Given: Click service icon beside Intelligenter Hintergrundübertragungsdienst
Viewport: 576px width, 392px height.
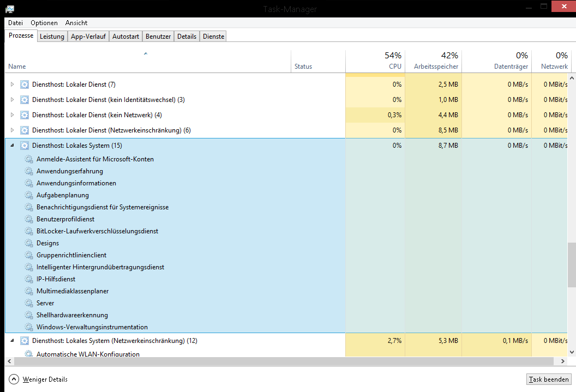Looking at the screenshot, I should click(x=29, y=267).
